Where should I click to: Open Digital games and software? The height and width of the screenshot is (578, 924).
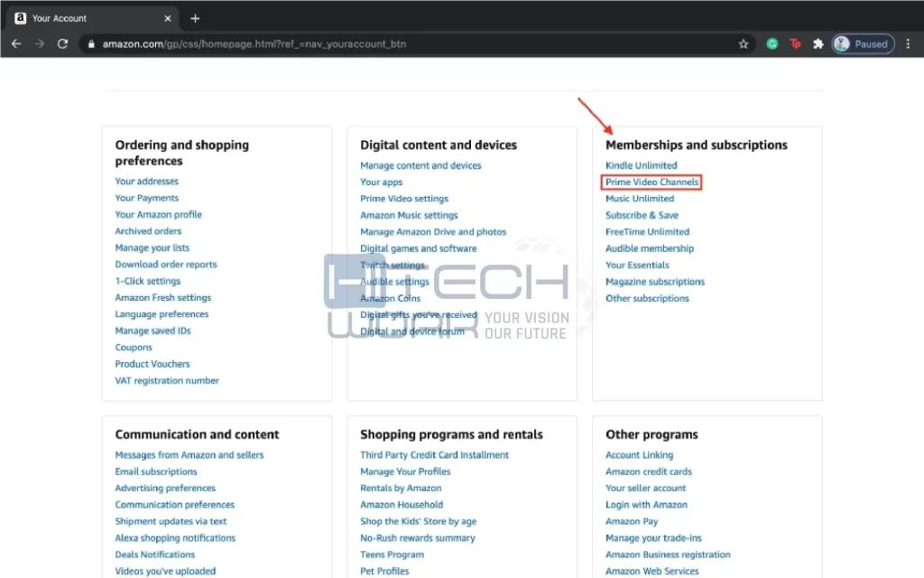[419, 248]
